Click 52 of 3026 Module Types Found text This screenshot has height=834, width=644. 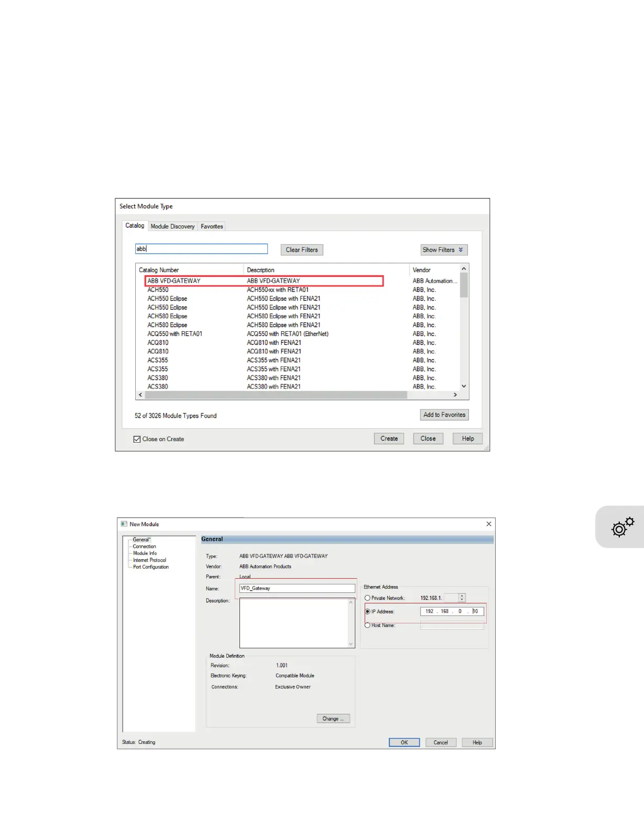pyautogui.click(x=175, y=416)
